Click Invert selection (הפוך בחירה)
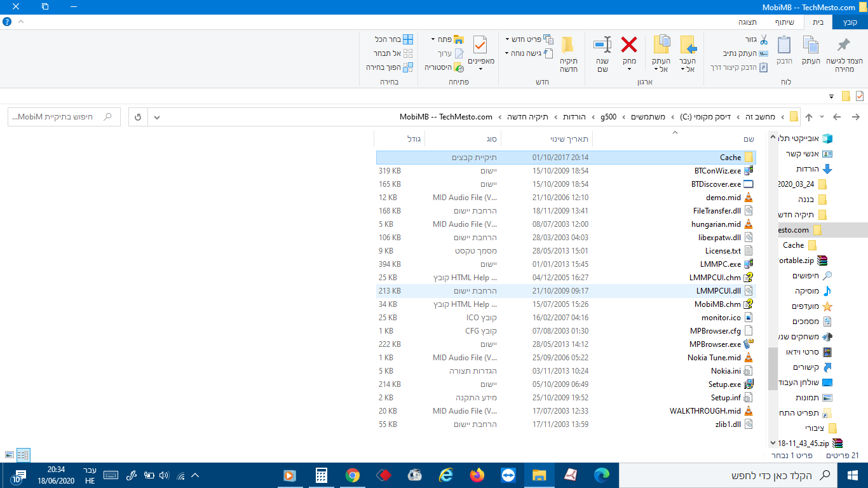 coord(390,67)
